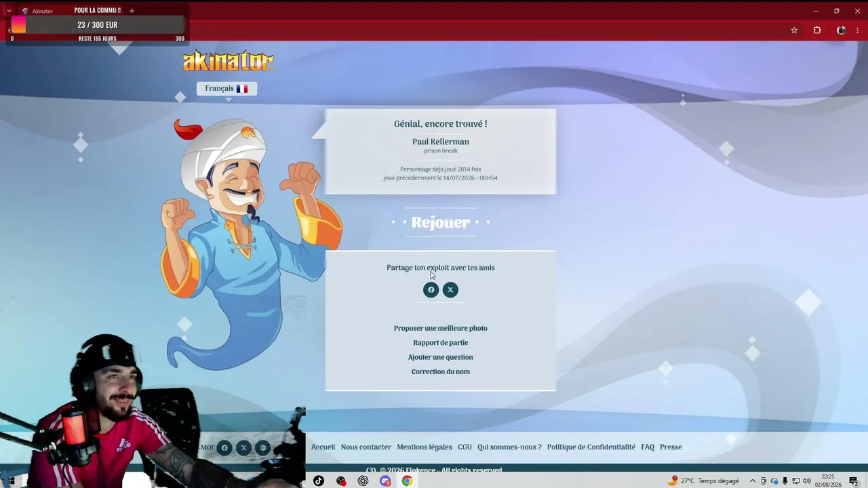Click 'Génial, encore trouvé !' heading
This screenshot has width=868, height=488.
(441, 124)
